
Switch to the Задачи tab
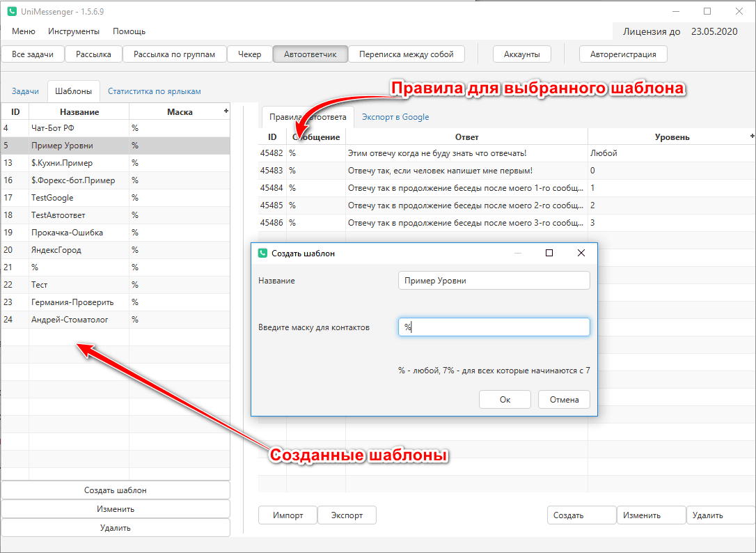pyautogui.click(x=25, y=91)
